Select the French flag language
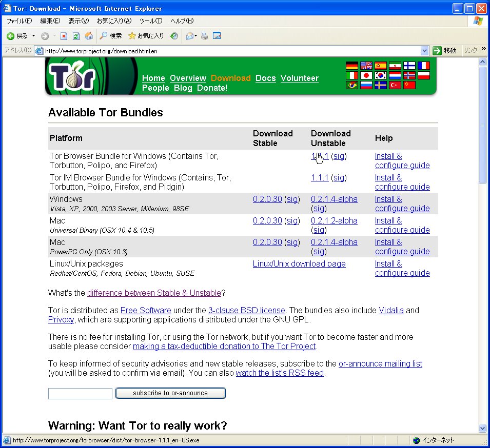 tap(424, 66)
